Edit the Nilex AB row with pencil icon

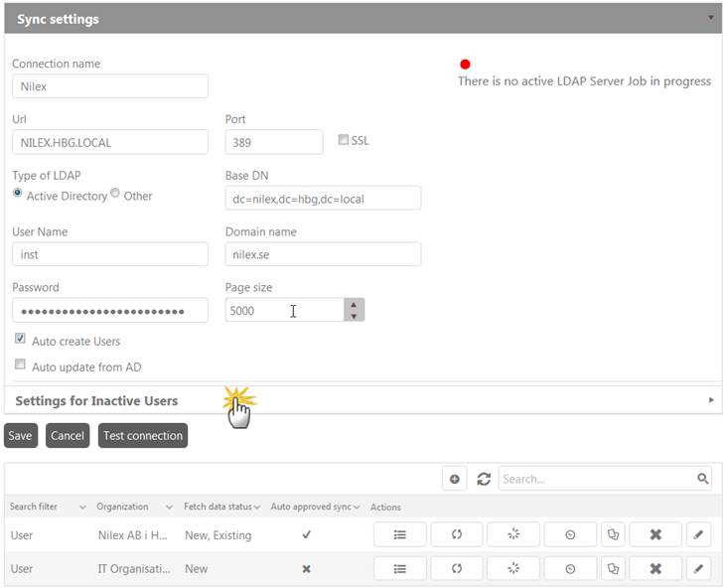pyautogui.click(x=698, y=535)
